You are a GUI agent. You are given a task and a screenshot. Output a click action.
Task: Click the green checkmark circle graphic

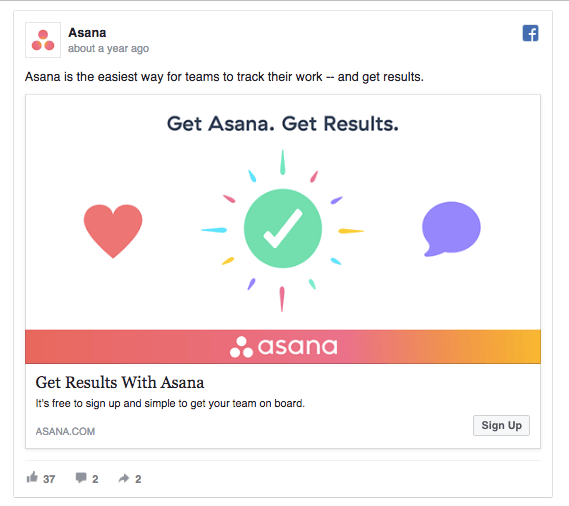point(283,228)
